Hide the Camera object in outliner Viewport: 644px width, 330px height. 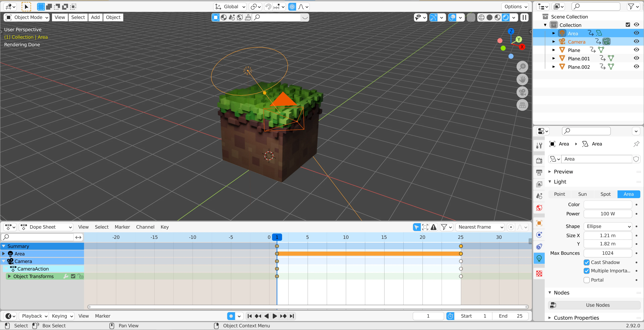pos(636,41)
